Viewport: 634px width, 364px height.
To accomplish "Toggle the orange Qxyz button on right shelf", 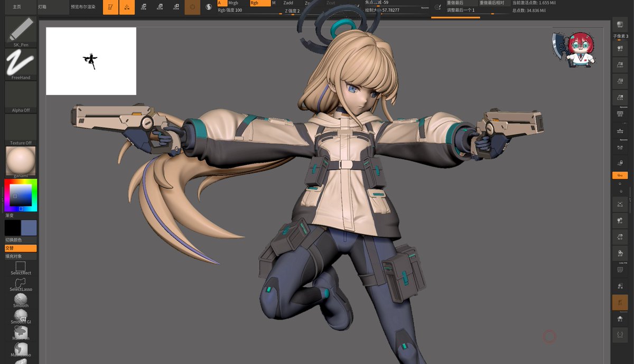I will [620, 175].
